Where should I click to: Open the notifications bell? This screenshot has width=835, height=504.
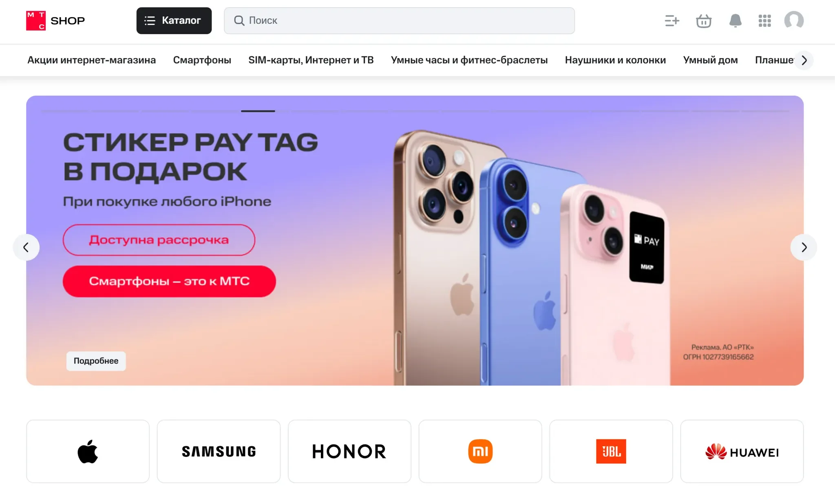coord(735,20)
